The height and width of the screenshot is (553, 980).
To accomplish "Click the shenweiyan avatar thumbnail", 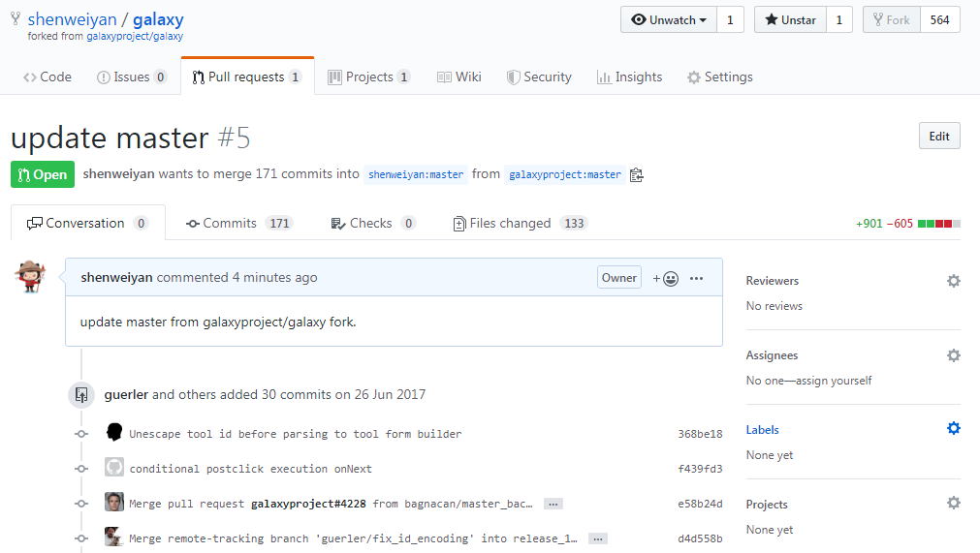I will [30, 277].
